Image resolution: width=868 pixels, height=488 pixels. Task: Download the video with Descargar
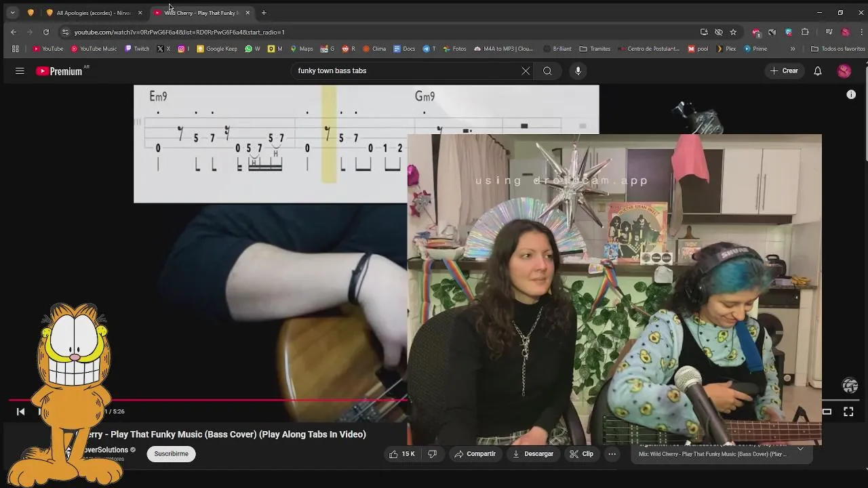coord(532,454)
